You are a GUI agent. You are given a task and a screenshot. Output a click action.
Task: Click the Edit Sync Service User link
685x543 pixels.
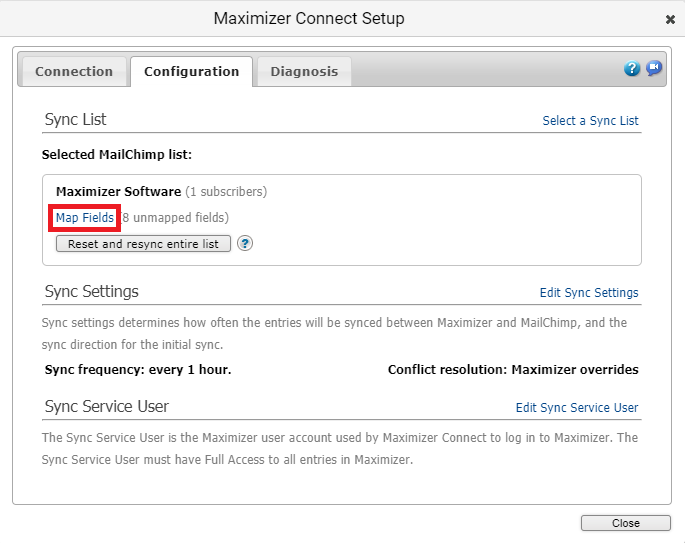click(577, 408)
